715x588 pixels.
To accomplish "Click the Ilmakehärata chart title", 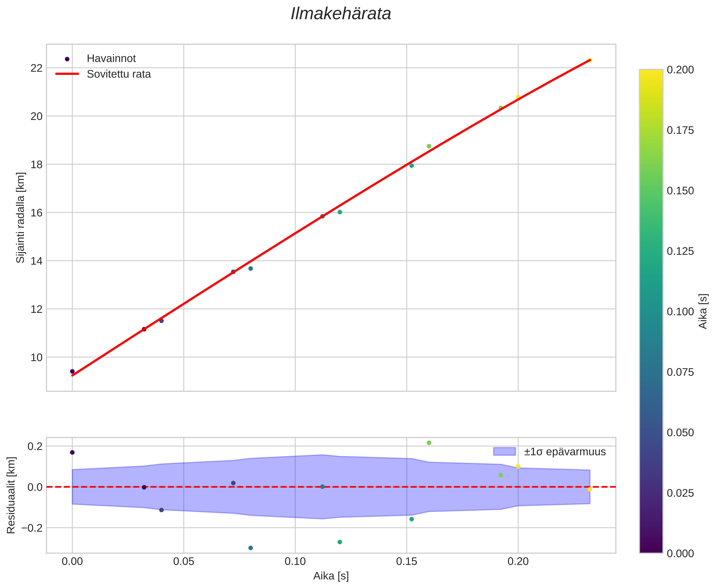I will [341, 14].
